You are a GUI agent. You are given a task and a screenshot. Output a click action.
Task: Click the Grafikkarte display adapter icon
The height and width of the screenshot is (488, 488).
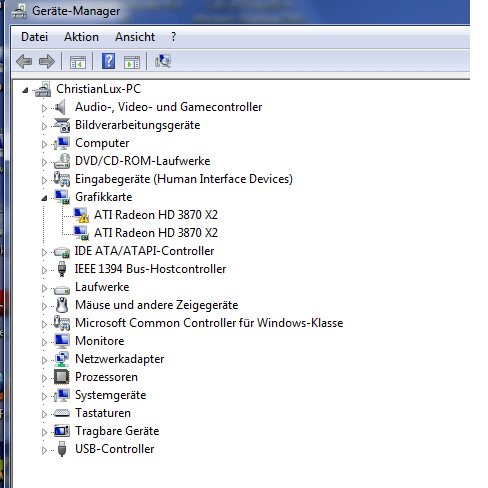pos(62,197)
